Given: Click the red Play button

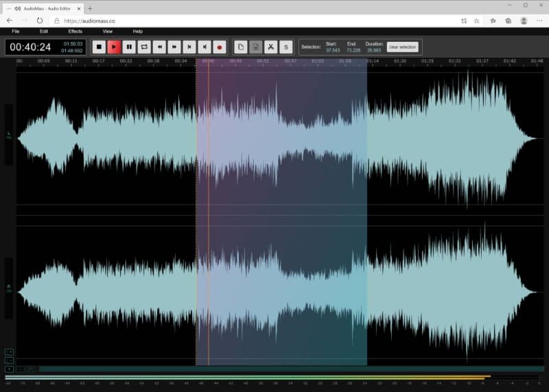Looking at the screenshot, I should [x=114, y=47].
